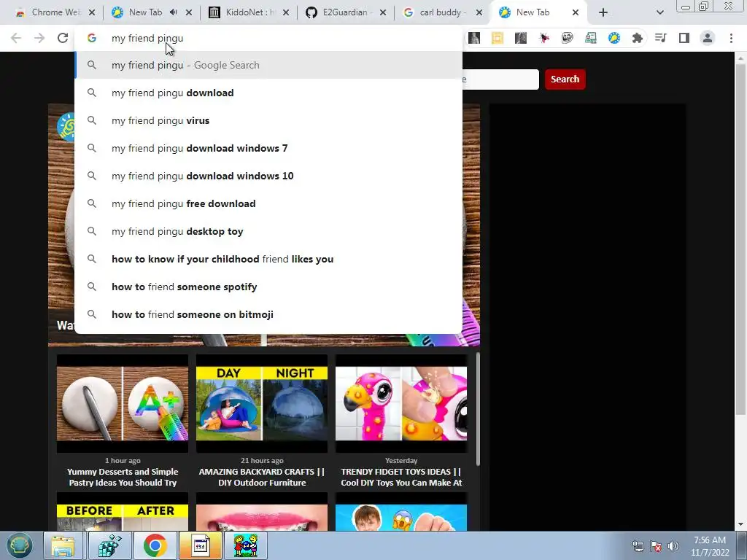
Task: Toggle the Chrome side panel
Action: [x=684, y=38]
